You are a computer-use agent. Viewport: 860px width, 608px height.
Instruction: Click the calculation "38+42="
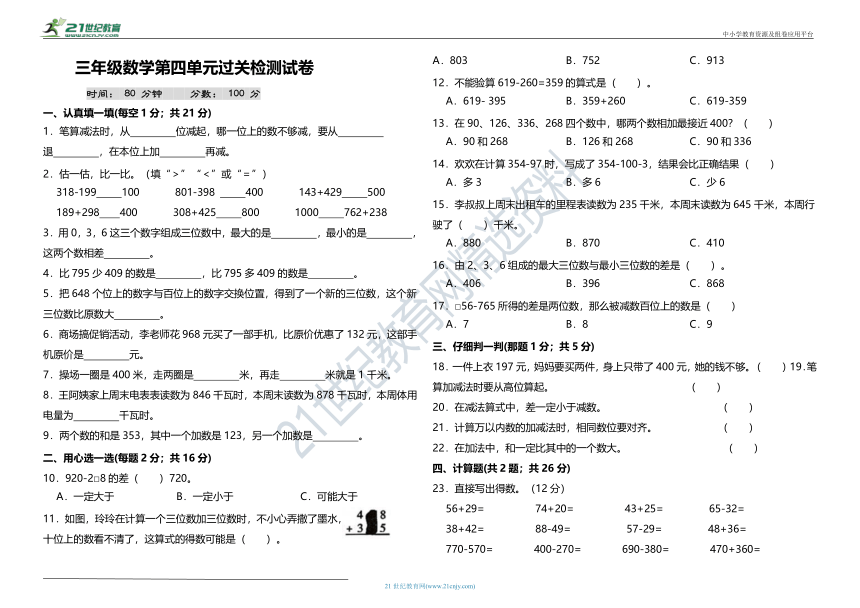(x=465, y=529)
